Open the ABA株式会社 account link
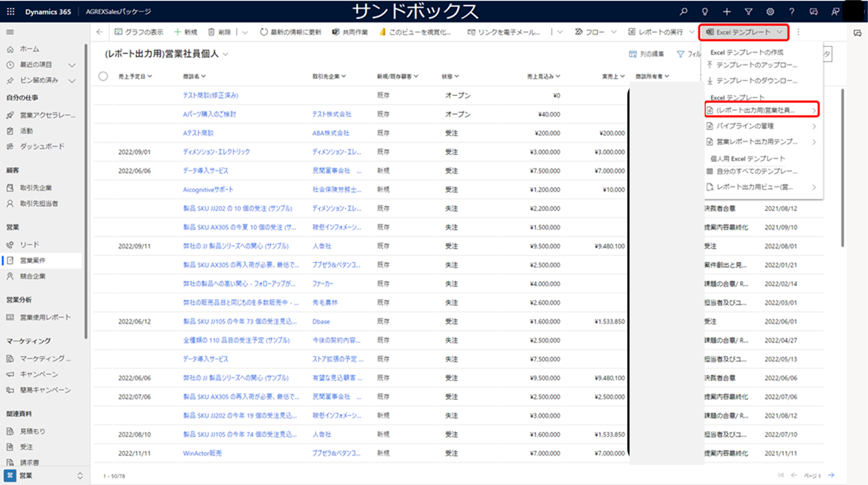The width and height of the screenshot is (868, 485). click(331, 133)
